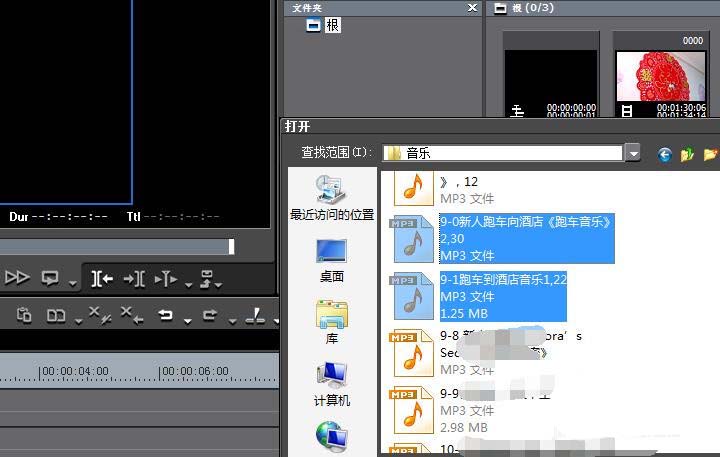Toggle loop playback icon in player
Viewport: 720px width, 457px height.
(50, 278)
